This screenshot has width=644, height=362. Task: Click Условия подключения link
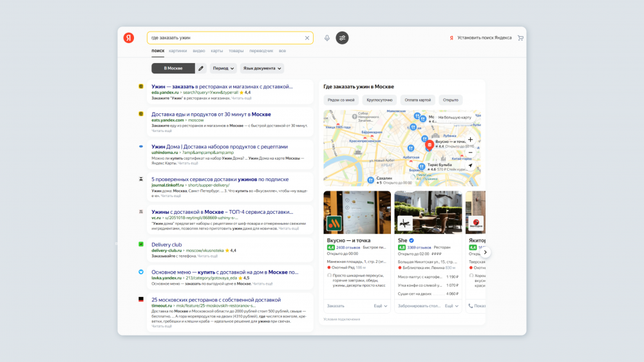[342, 319]
